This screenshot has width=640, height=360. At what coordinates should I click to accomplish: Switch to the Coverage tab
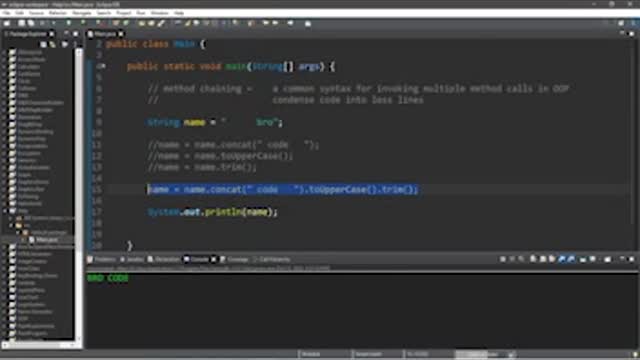click(x=234, y=259)
